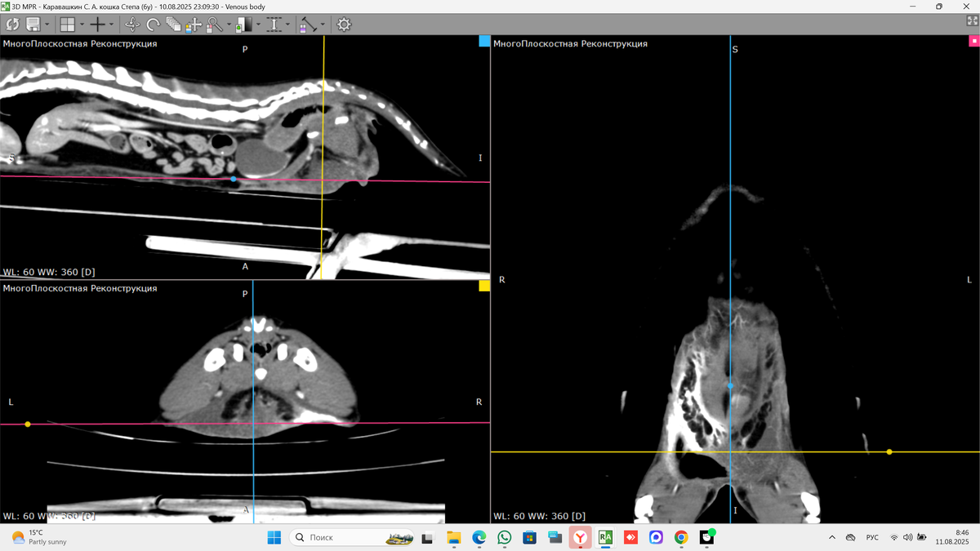Image resolution: width=980 pixels, height=551 pixels.
Task: Click the rotate clockwise icon
Action: tap(153, 24)
